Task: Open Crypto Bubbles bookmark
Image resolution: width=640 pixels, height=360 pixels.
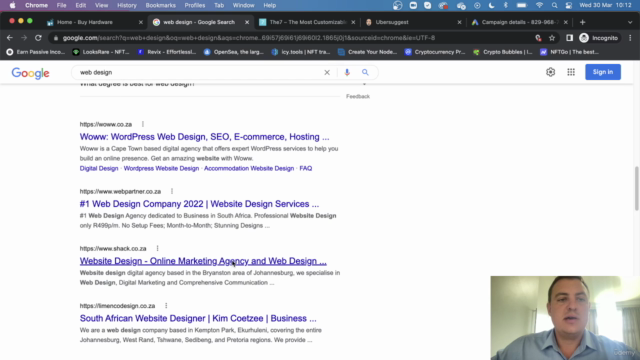Action: pos(503,52)
